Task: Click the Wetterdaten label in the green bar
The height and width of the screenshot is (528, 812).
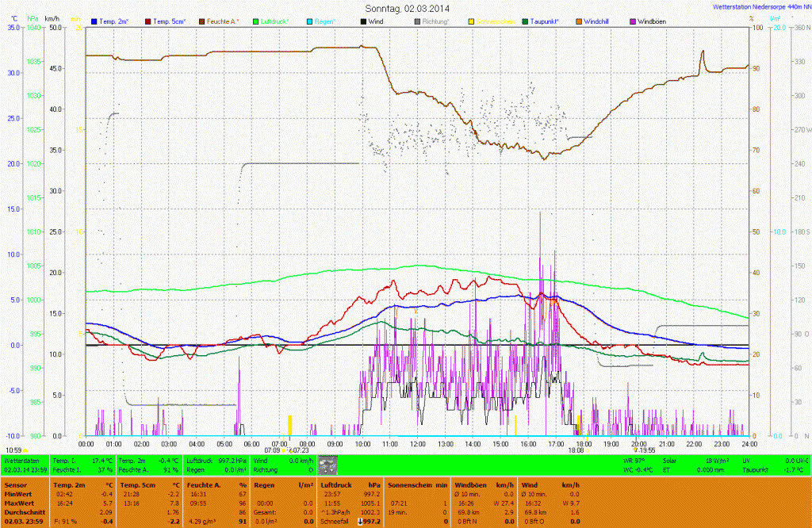Action: pos(22,461)
